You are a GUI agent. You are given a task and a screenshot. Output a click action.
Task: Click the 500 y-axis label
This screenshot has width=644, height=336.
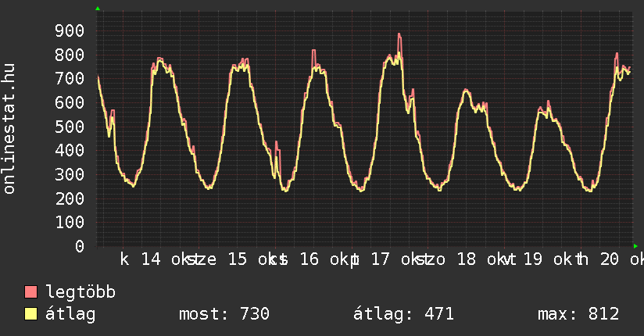pyautogui.click(x=69, y=127)
